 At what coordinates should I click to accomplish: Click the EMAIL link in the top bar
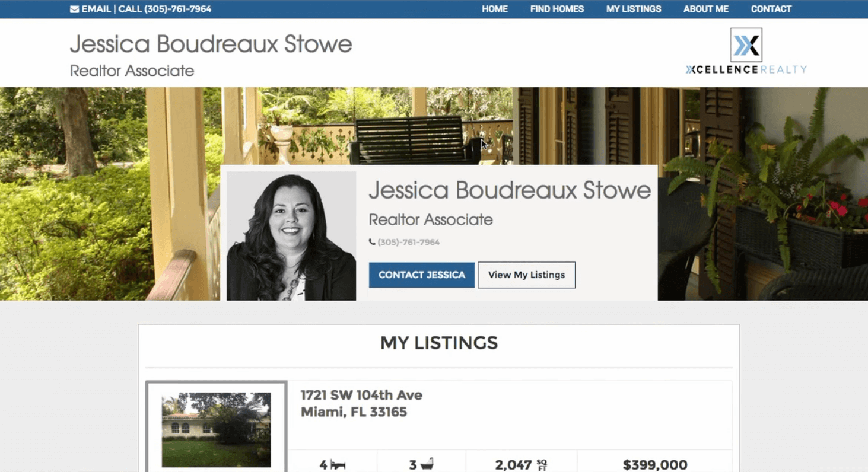pos(96,9)
